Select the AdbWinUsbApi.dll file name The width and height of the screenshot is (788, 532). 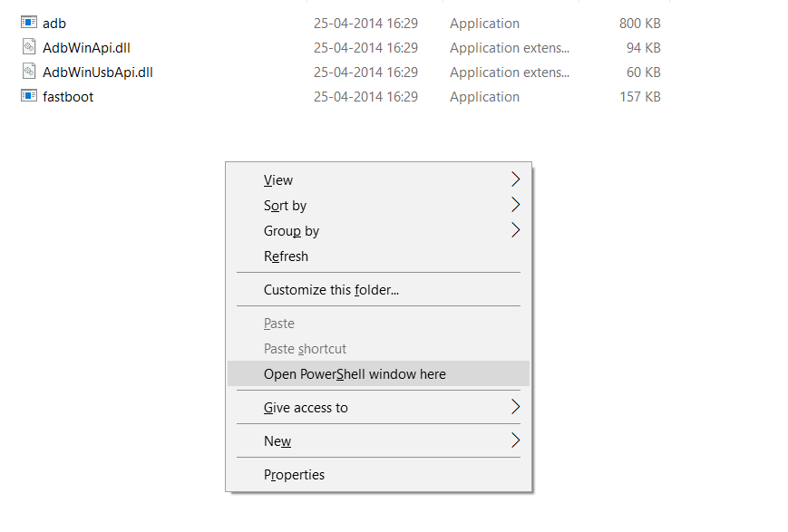98,73
